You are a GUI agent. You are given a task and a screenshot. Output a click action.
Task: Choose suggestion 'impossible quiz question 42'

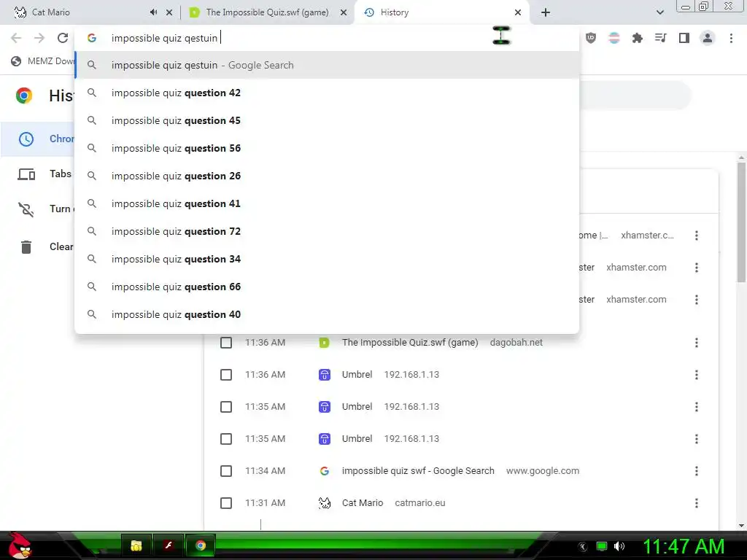pyautogui.click(x=327, y=93)
